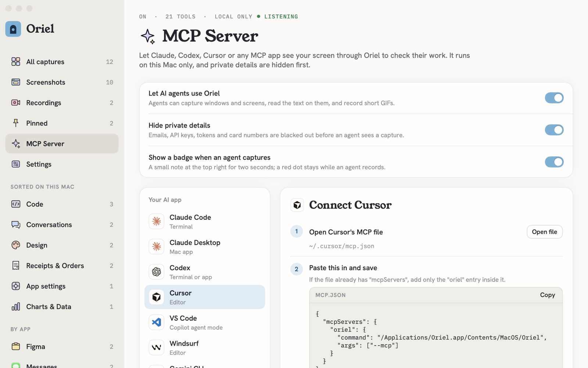Click the LOCAL ONLY status text

point(233,17)
